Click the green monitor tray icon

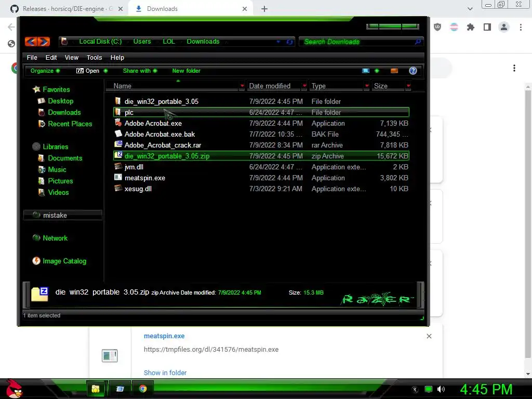pyautogui.click(x=429, y=389)
